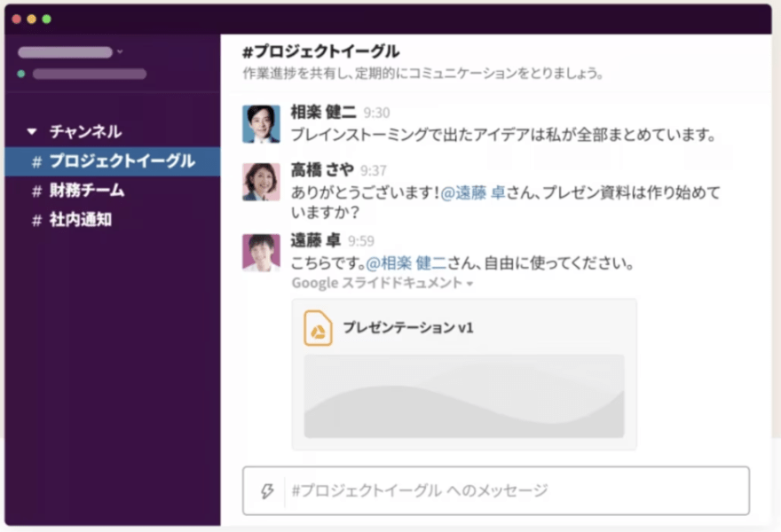
Task: Click the 相楽 健二 sender name
Action: [323, 113]
